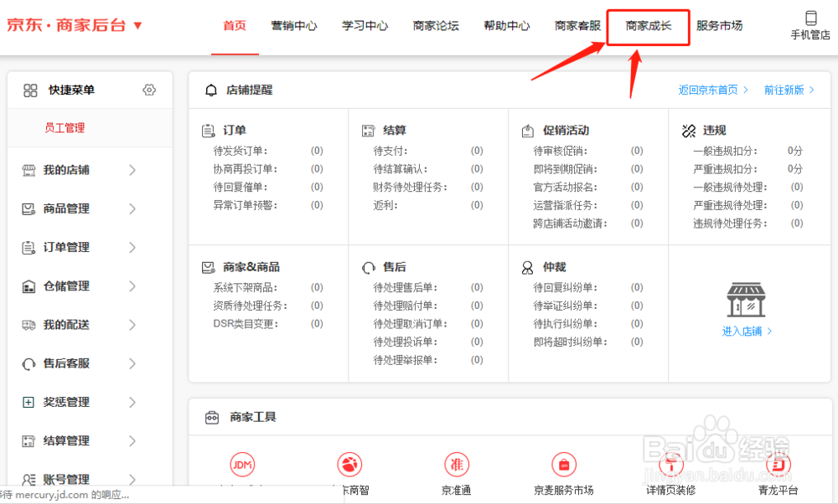Click the 待发货订单 count entry

(242, 150)
